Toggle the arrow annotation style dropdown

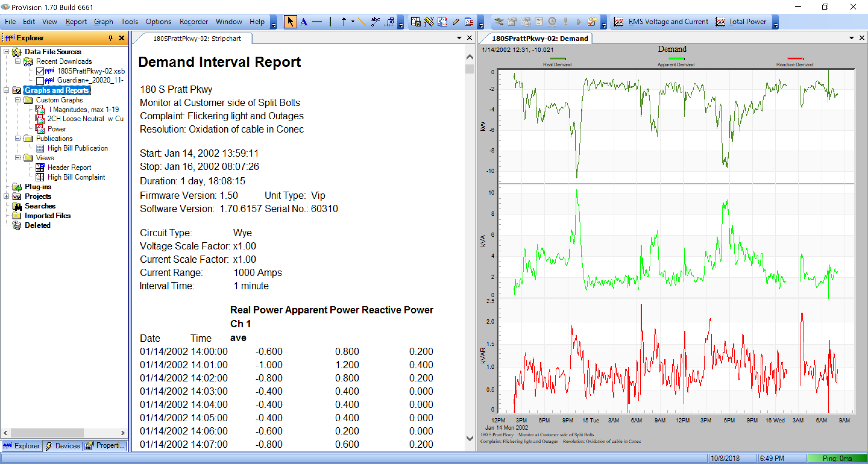(353, 22)
